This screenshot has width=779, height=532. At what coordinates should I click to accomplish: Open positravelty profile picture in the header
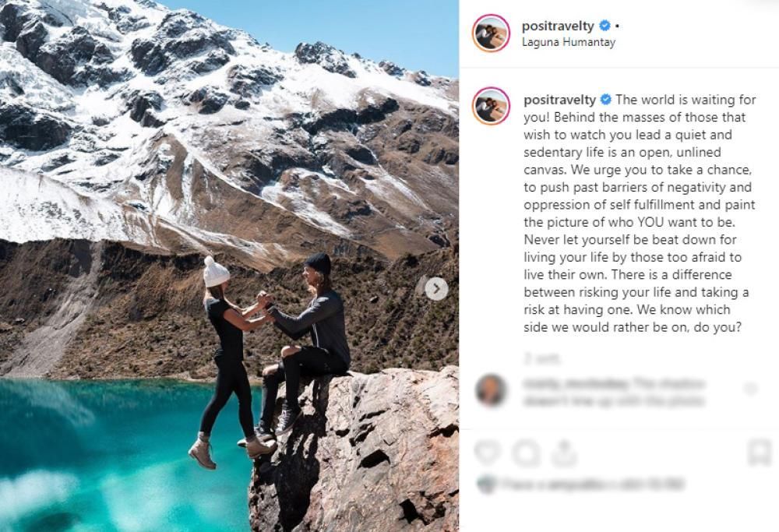(x=491, y=33)
